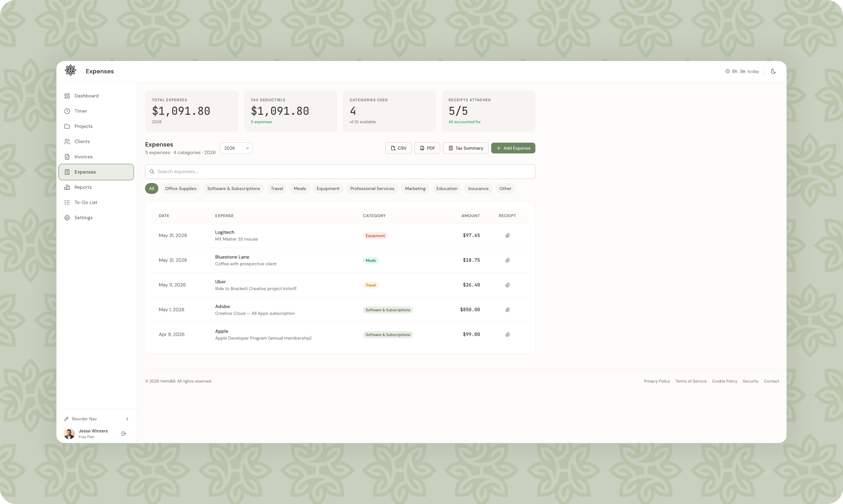Click the $97.65 amount
The height and width of the screenshot is (504, 843).
[x=472, y=235]
